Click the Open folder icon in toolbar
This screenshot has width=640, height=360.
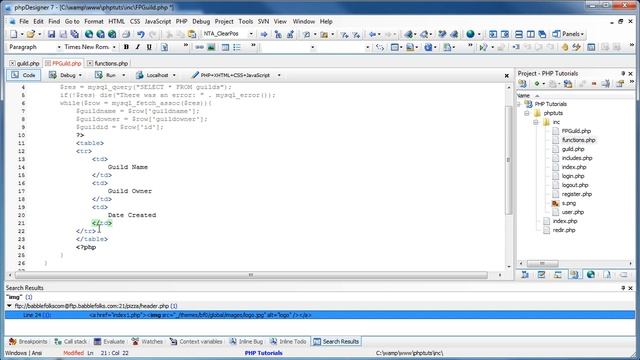click(x=31, y=34)
